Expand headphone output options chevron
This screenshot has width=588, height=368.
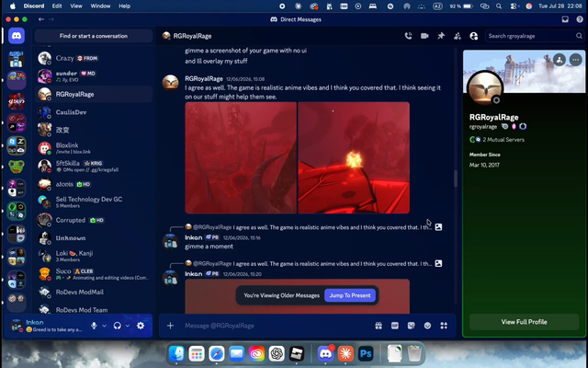click(128, 326)
